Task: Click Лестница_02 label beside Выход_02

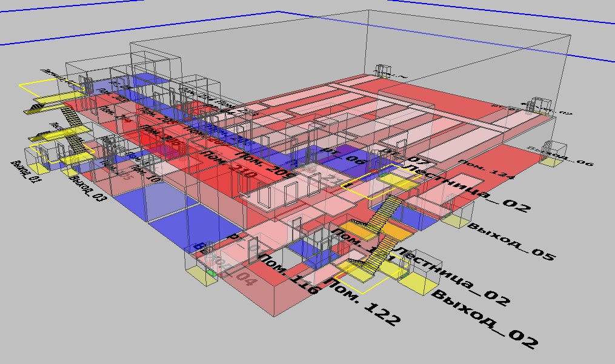Action: [x=453, y=277]
